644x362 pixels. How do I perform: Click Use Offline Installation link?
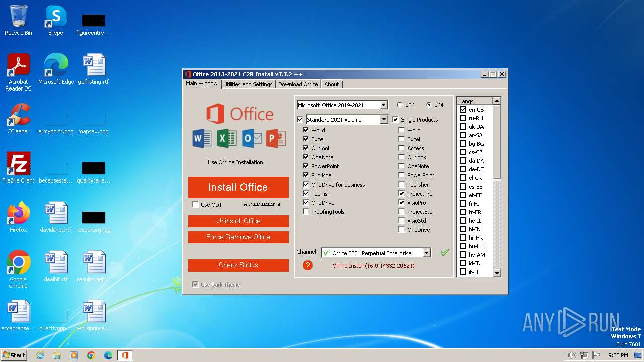click(235, 162)
